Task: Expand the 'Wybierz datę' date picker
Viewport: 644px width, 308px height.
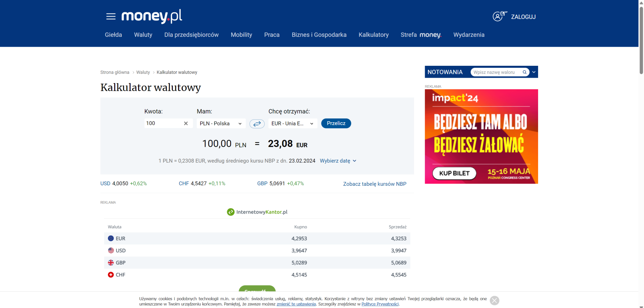Action: click(x=338, y=161)
